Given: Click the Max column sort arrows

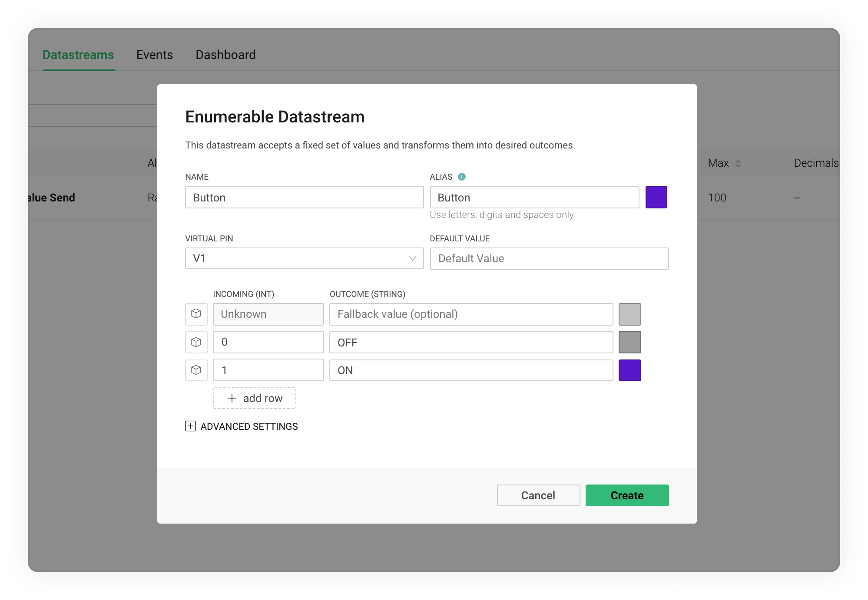Looking at the screenshot, I should tap(738, 163).
